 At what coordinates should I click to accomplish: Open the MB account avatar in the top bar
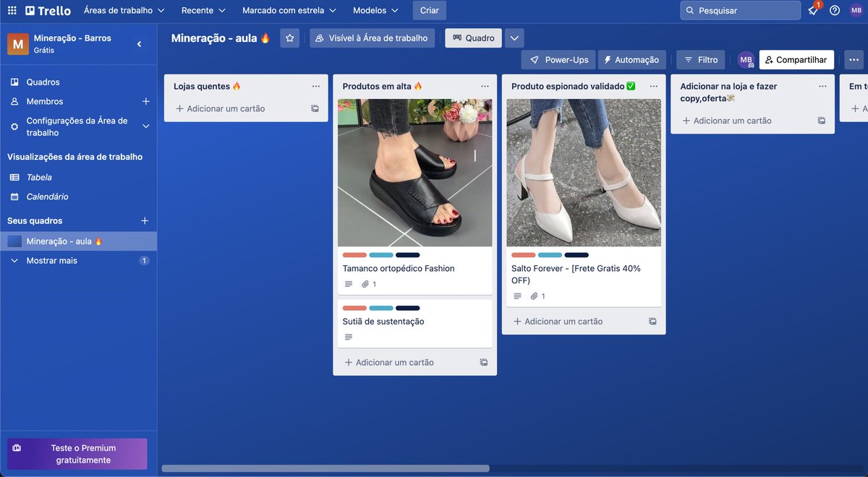pyautogui.click(x=856, y=11)
